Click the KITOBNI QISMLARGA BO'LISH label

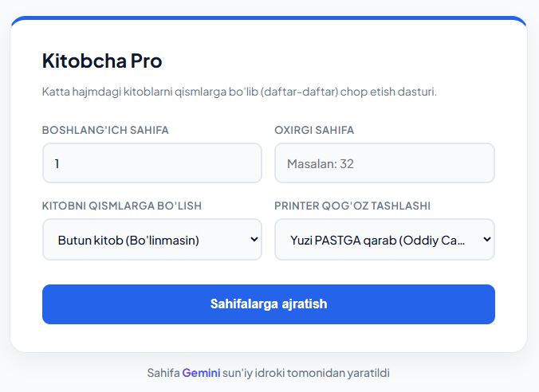(122, 206)
